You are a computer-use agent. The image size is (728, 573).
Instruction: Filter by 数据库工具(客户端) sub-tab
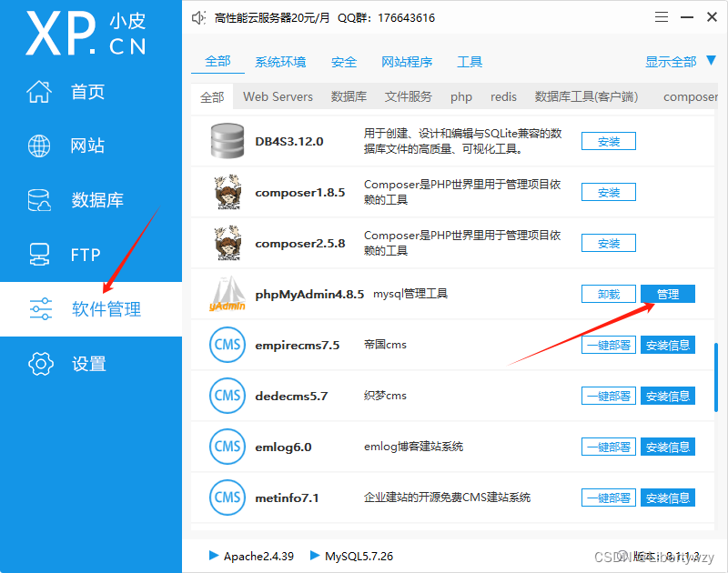pos(586,97)
